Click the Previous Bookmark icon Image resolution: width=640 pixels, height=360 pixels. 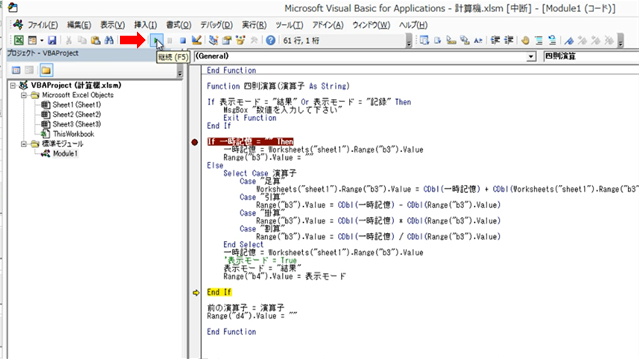tap(596, 40)
